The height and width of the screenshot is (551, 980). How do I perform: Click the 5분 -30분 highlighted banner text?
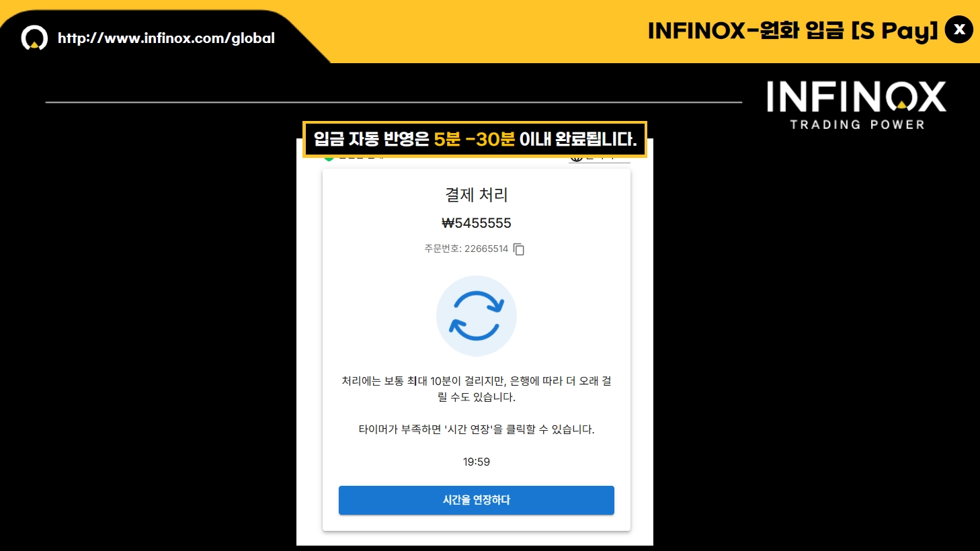(474, 139)
